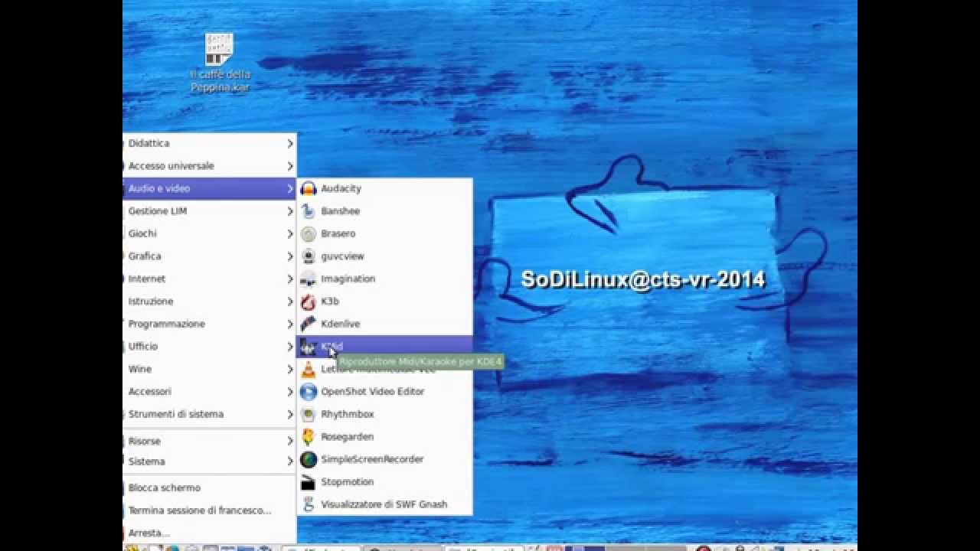This screenshot has width=980, height=551.
Task: Launch the K3b burning program
Action: (384, 302)
